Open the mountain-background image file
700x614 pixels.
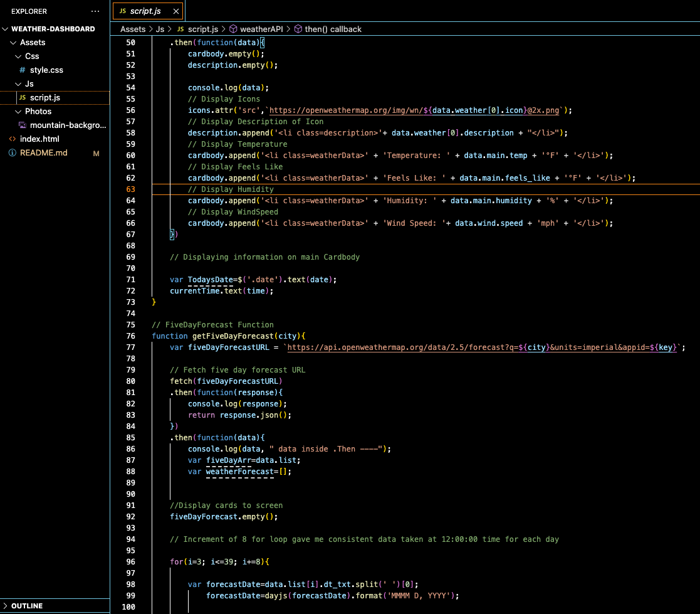coord(68,125)
